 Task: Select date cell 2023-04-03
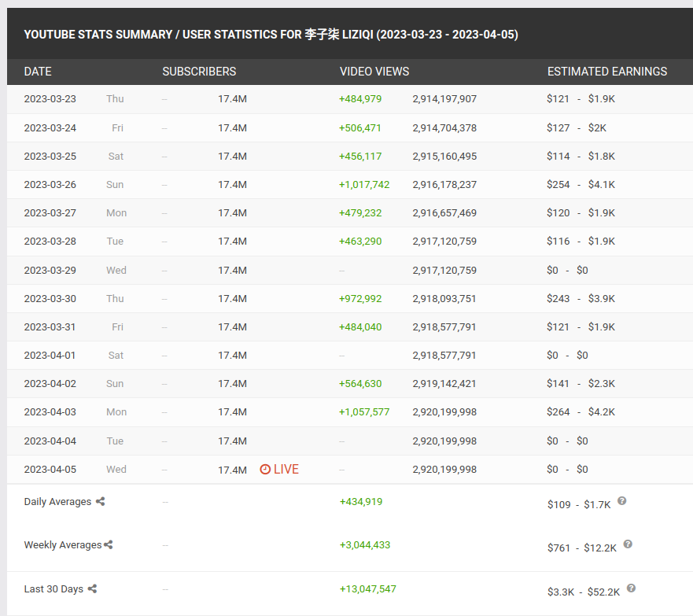[x=50, y=411]
